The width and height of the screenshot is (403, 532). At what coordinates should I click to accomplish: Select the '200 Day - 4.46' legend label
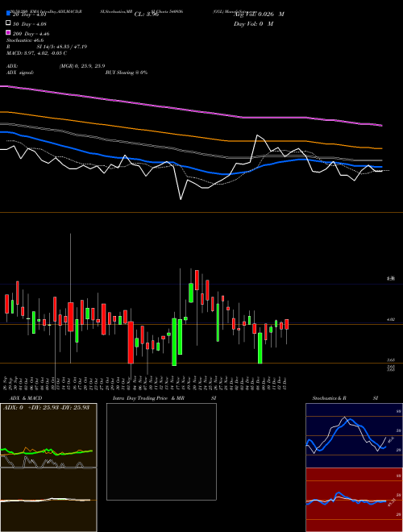tap(31, 34)
